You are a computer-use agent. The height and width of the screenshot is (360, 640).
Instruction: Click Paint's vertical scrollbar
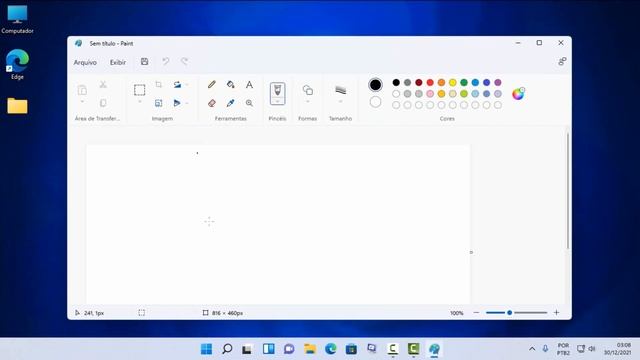pos(567,191)
